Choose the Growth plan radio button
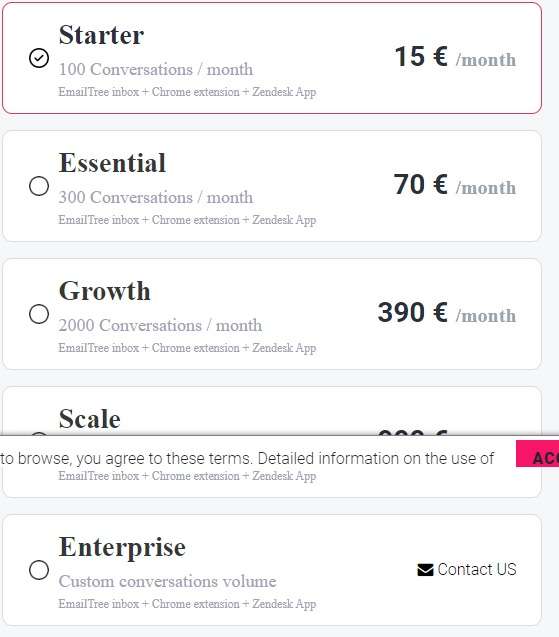The image size is (559, 637). pyautogui.click(x=39, y=314)
